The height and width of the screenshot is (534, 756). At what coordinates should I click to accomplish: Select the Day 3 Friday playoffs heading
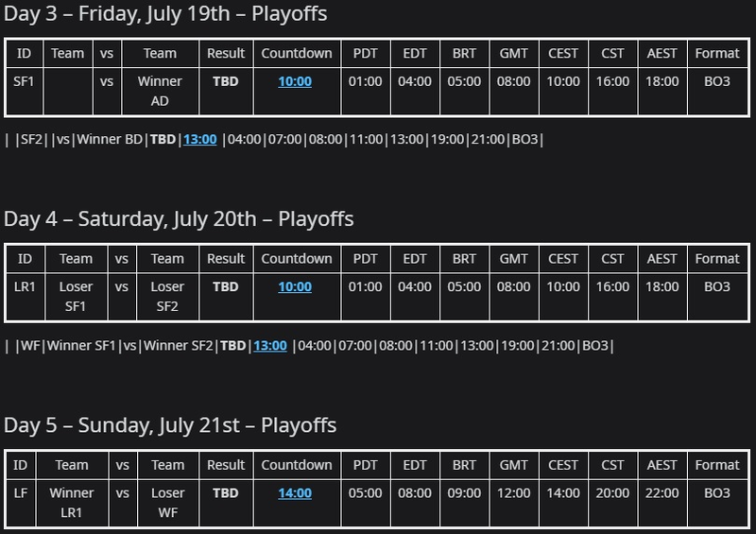pyautogui.click(x=165, y=14)
